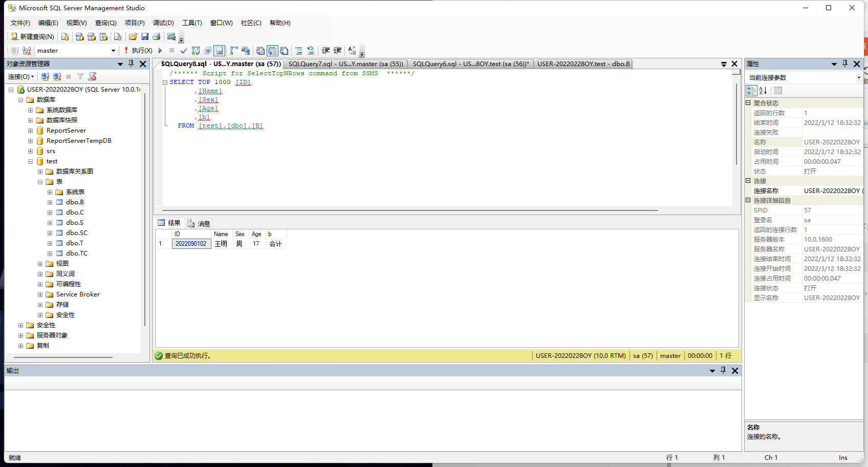Display the estimated execution plan
Screen dimensions: 868x467
196,51
